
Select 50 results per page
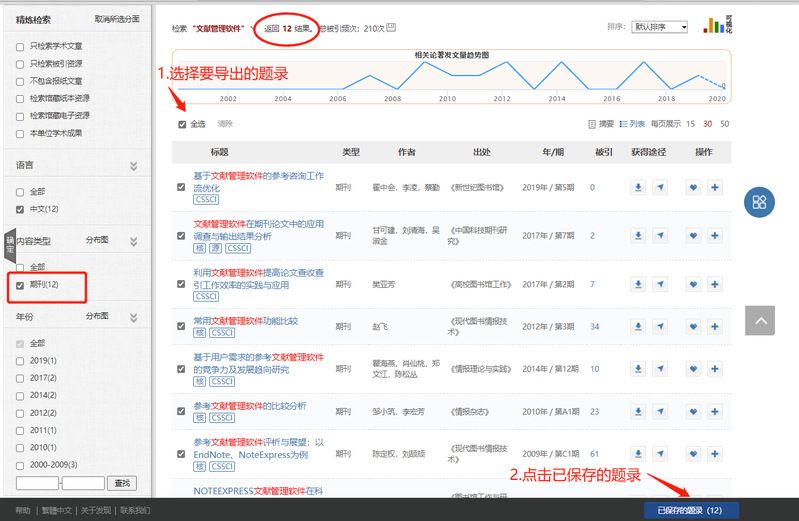point(724,124)
